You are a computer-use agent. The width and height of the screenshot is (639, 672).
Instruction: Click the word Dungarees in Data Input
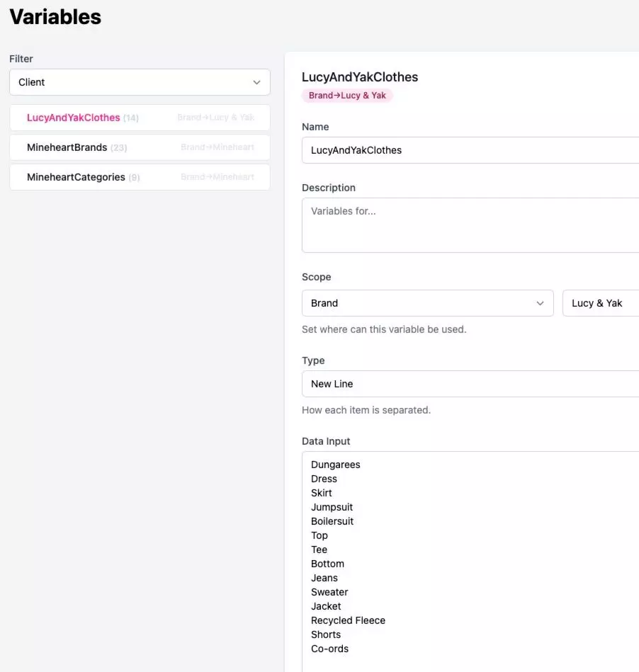coord(335,465)
